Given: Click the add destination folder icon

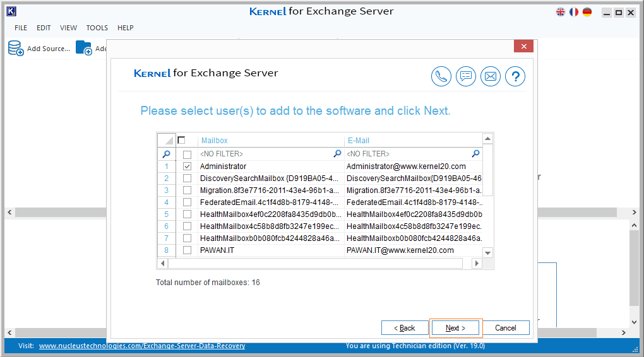Looking at the screenshot, I should (x=84, y=48).
